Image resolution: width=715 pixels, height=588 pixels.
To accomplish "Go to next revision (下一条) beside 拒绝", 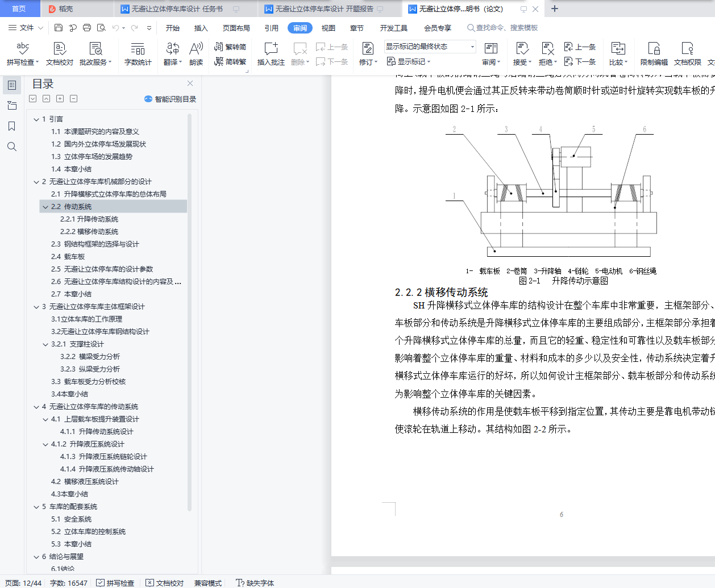I will [x=580, y=61].
